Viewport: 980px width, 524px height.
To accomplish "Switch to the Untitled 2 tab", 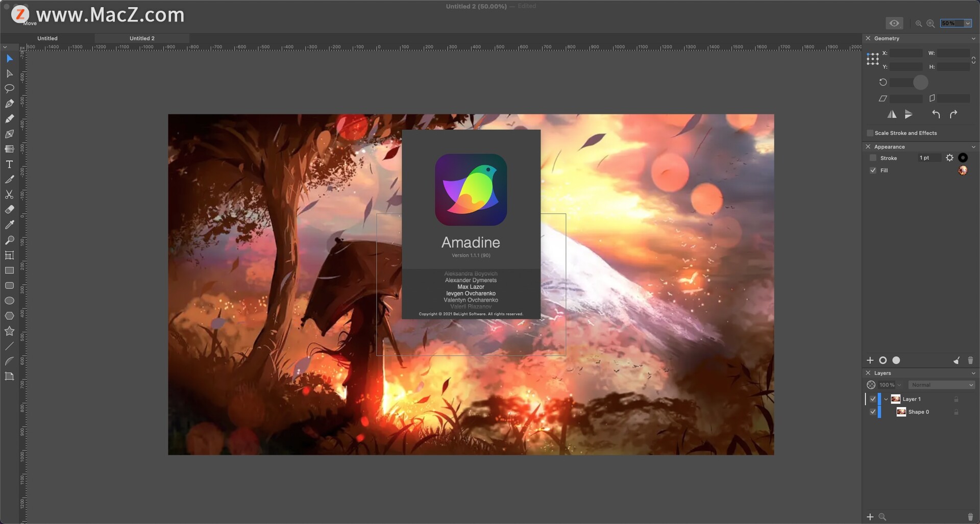I will [x=142, y=38].
